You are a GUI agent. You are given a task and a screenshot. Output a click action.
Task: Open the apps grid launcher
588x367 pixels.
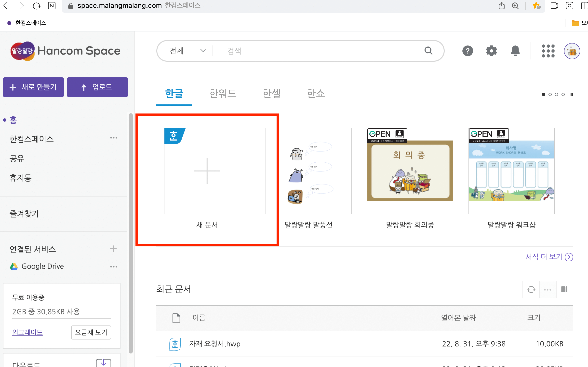click(x=548, y=51)
